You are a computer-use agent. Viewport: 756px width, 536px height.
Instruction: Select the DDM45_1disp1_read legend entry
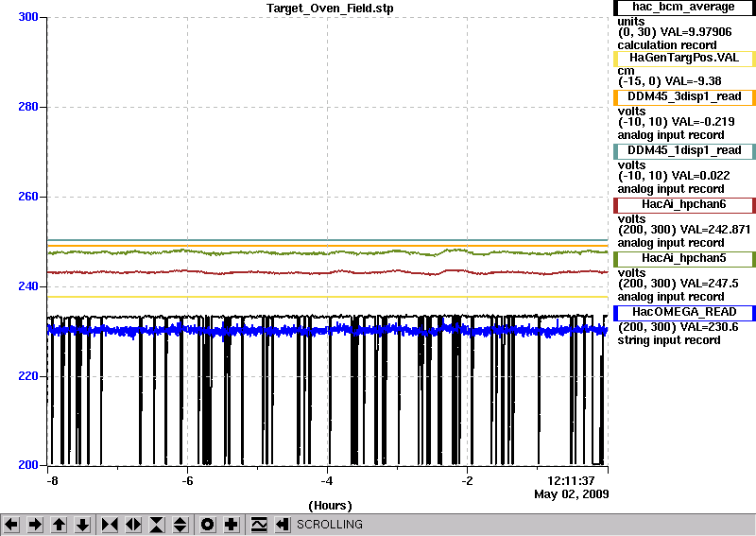click(684, 151)
